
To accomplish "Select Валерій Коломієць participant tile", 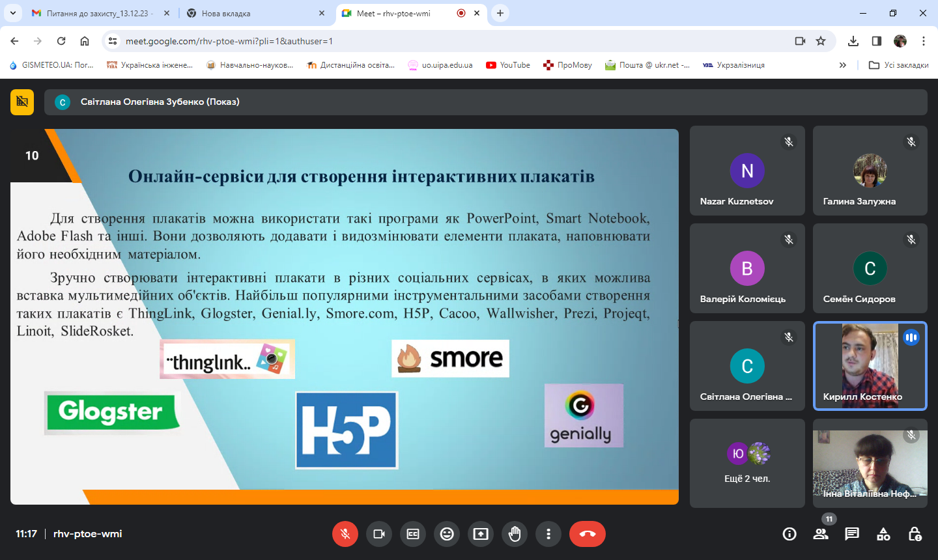I will 747,268.
